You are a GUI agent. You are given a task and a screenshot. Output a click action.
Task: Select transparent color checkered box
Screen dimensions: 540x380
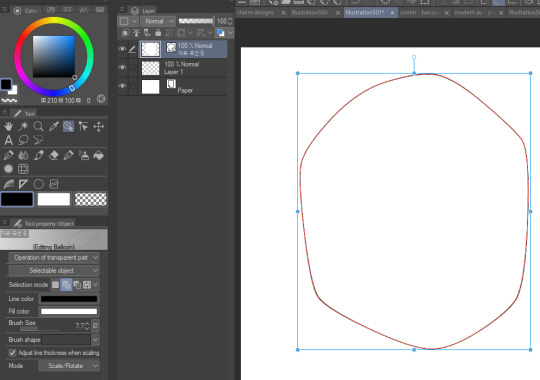(91, 199)
